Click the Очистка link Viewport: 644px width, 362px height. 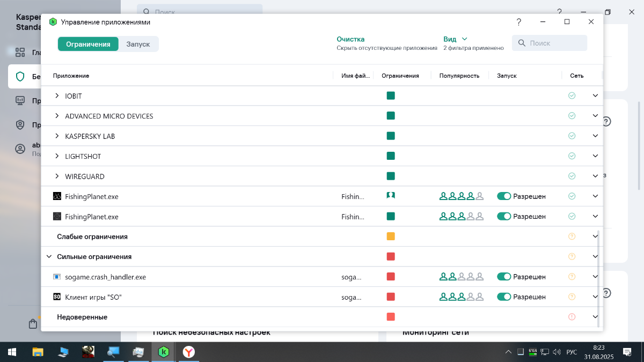click(x=350, y=39)
